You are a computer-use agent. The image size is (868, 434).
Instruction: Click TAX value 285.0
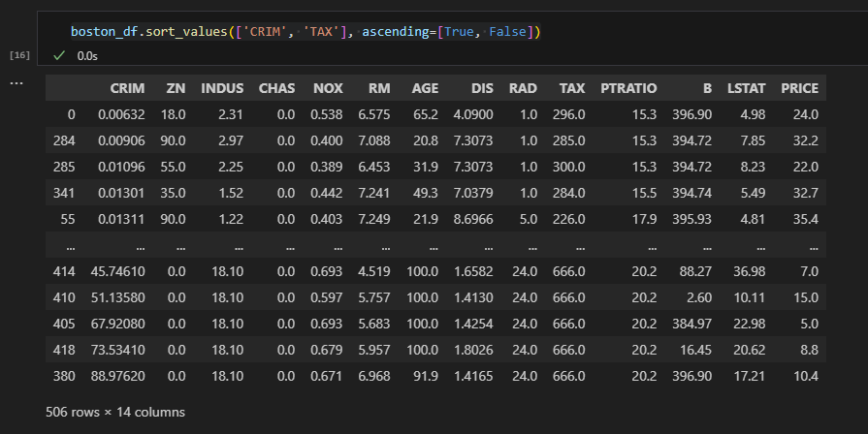[569, 141]
